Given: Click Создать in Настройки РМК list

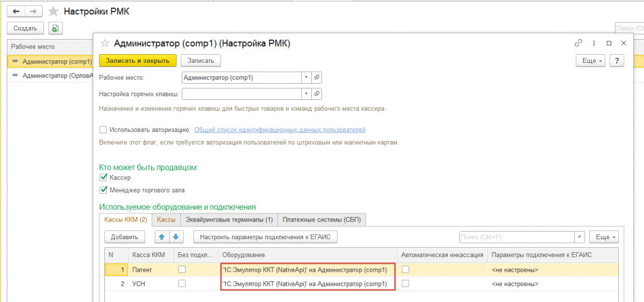Looking at the screenshot, I should 25,28.
